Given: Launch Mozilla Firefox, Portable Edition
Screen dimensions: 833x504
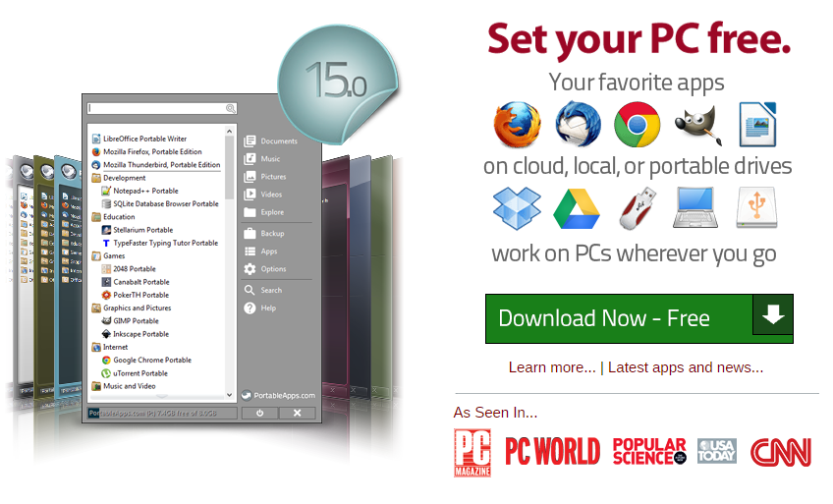Looking at the screenshot, I should point(146,152).
